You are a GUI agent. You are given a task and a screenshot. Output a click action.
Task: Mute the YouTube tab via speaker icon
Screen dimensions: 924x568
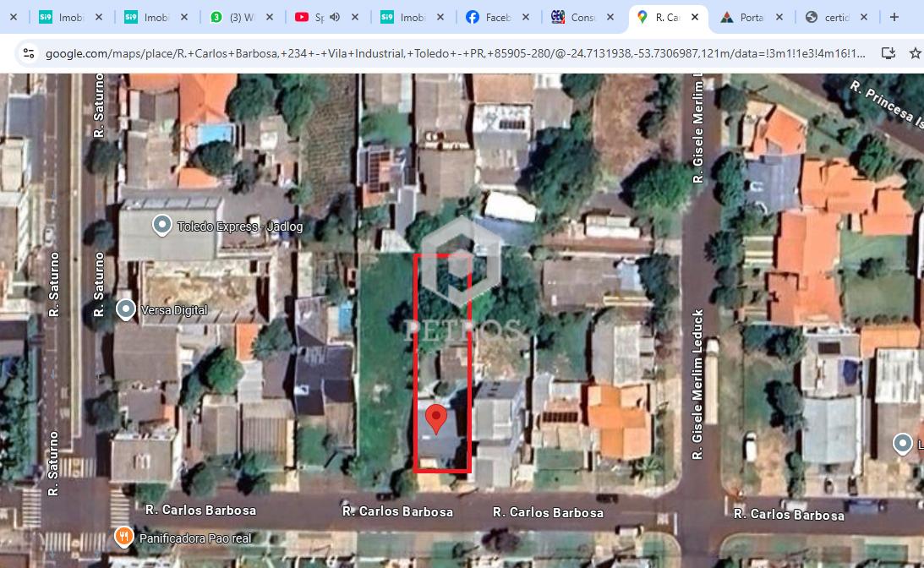point(335,17)
